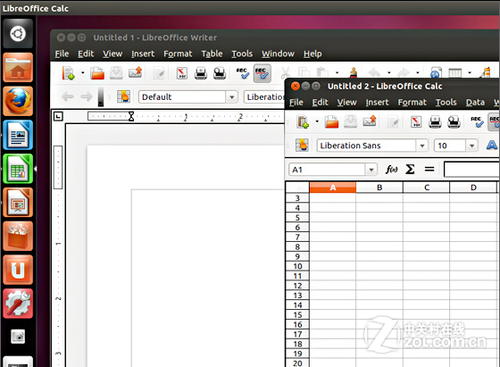Screen dimensions: 500x367
Task: Click Page Preview icon in Writer toolbar
Action: tap(220, 73)
